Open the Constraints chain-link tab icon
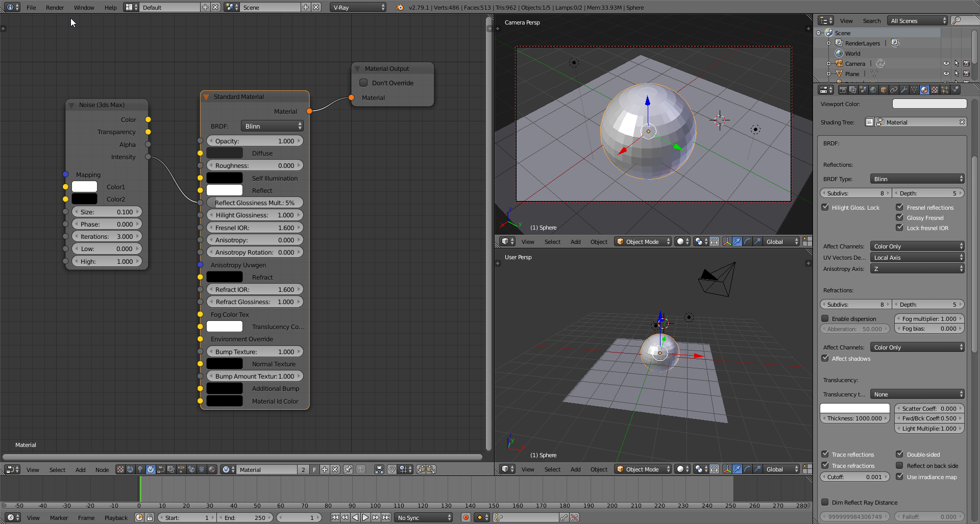 pos(894,90)
